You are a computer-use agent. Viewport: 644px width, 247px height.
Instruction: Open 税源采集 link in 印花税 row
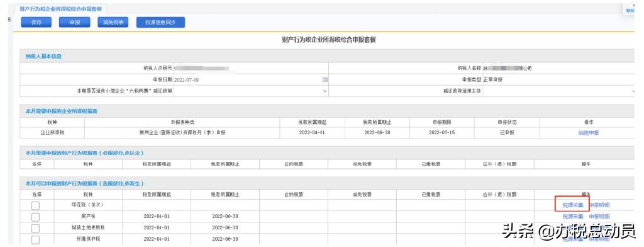[572, 205]
